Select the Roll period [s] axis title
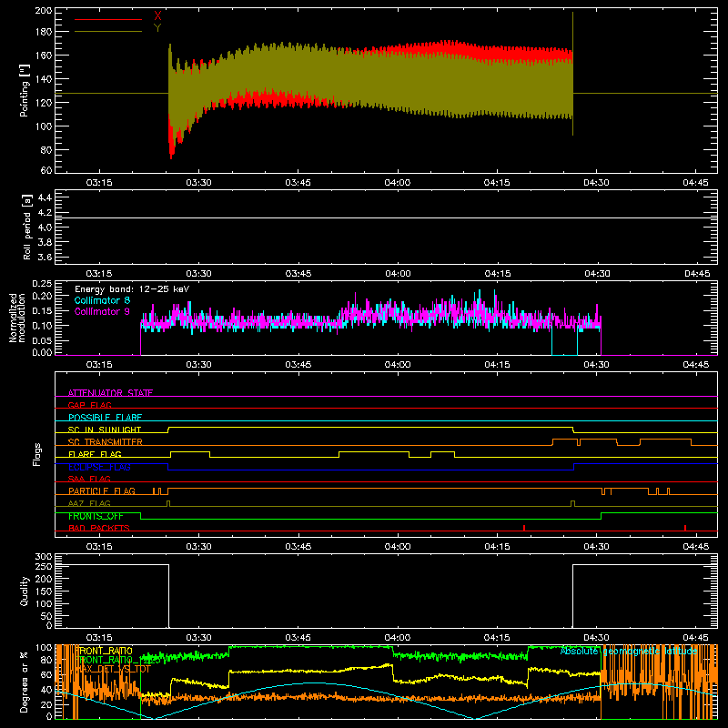 tap(27, 227)
